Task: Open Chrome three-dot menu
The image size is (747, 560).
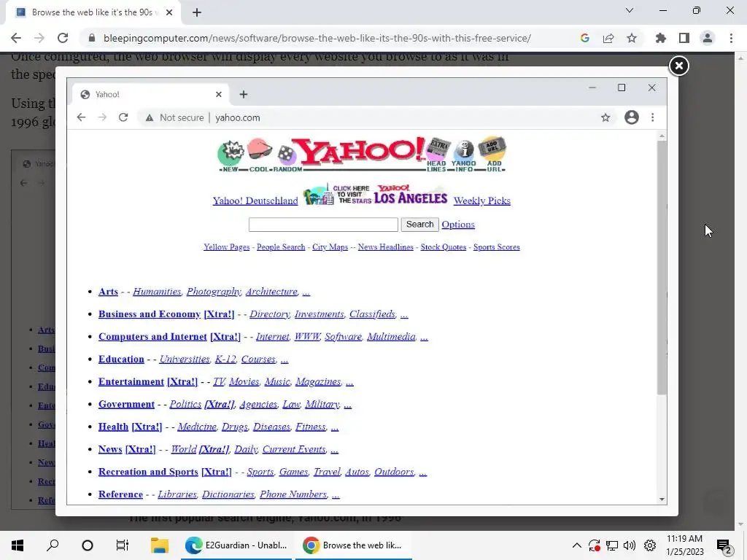Action: 731,38
